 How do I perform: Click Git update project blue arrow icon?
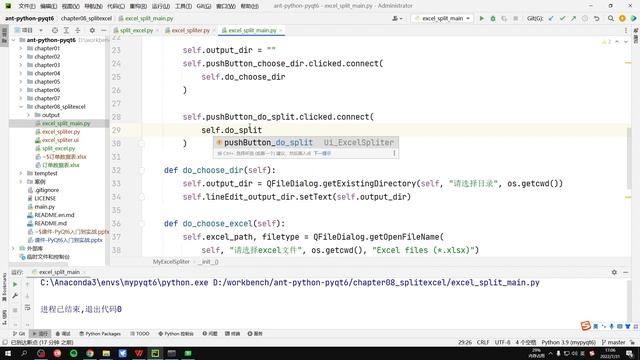[551, 18]
